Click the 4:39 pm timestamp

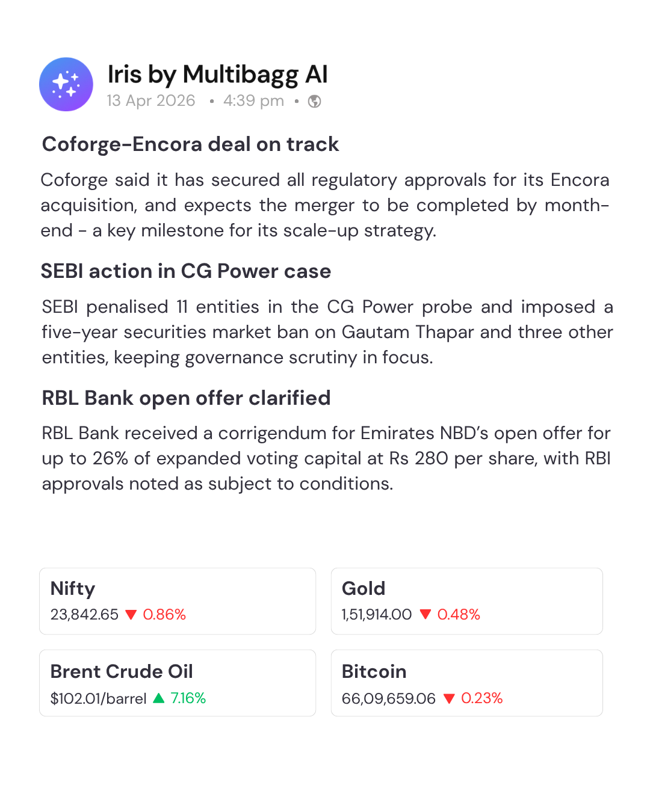click(253, 100)
